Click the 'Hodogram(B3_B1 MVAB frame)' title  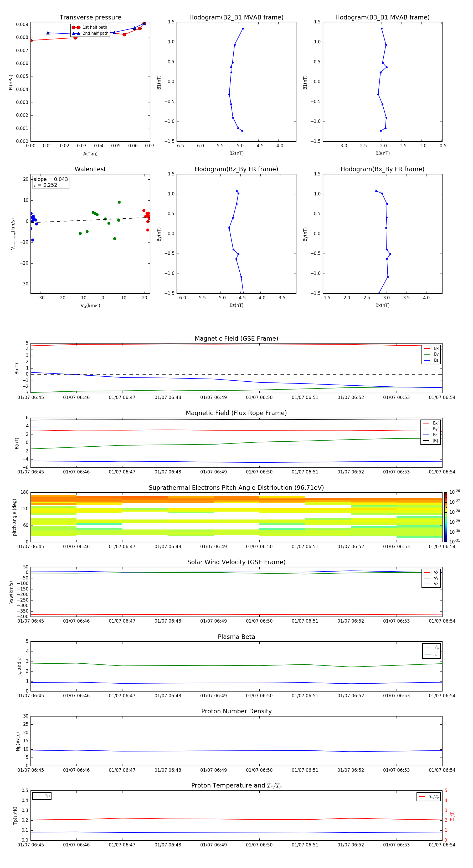382,17
